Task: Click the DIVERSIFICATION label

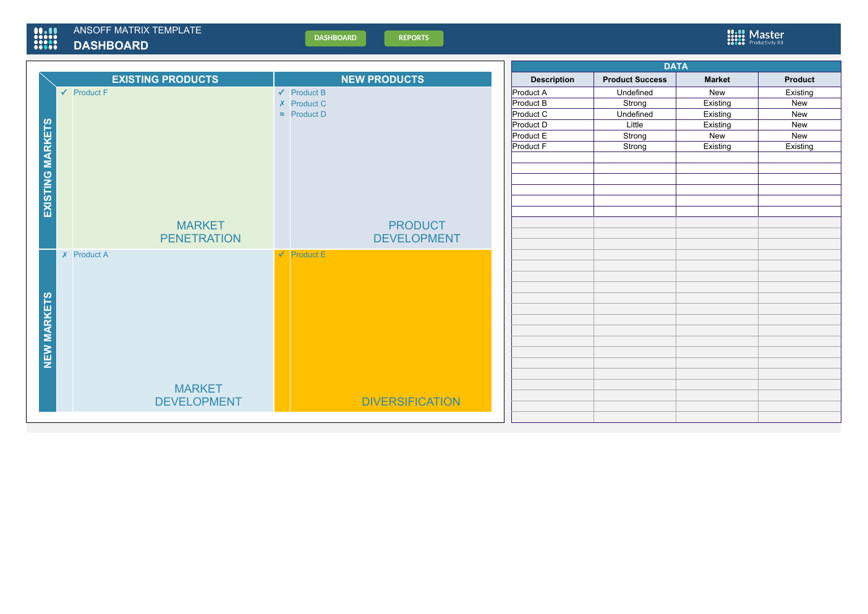Action: point(411,402)
